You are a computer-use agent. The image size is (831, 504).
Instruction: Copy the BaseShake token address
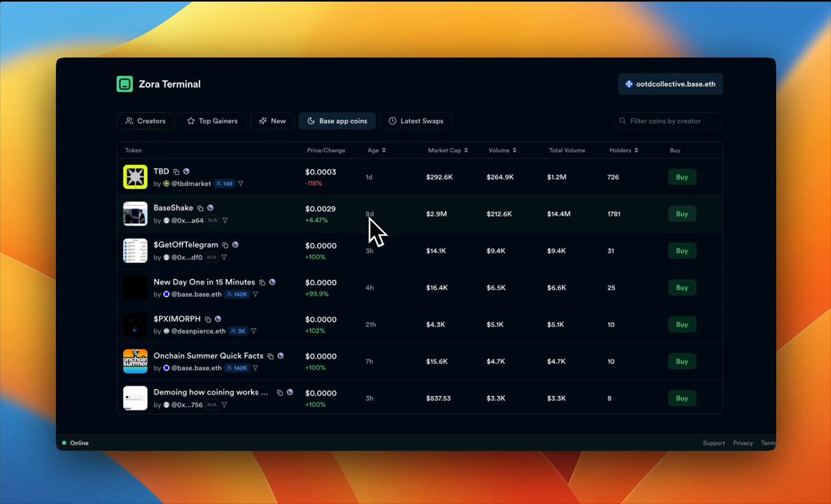point(200,208)
